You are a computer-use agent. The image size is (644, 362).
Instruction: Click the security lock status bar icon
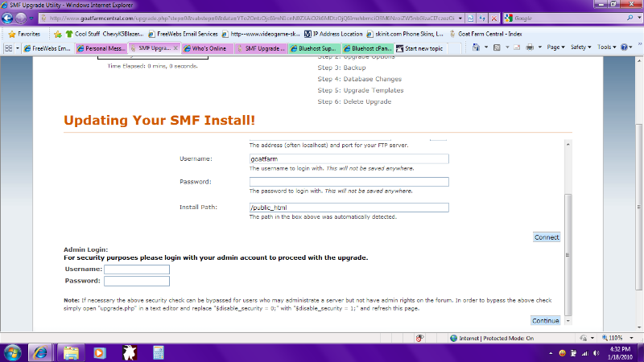[583, 338]
